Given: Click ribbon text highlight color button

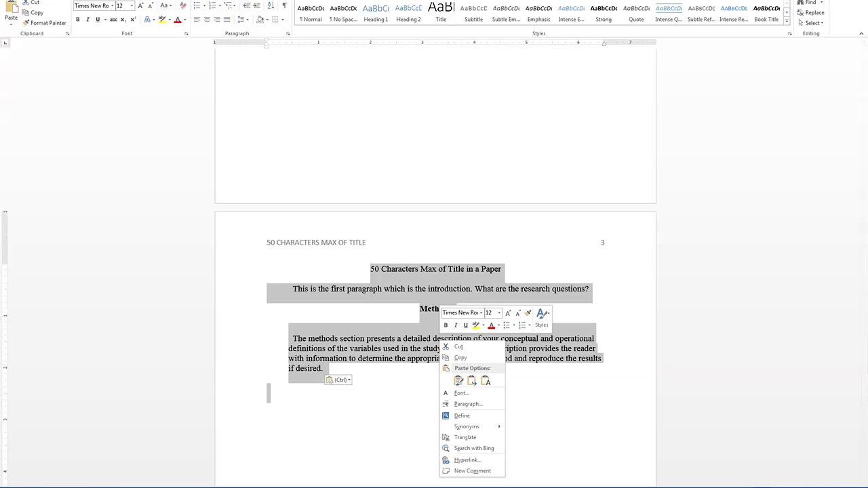Looking at the screenshot, I should (163, 20).
